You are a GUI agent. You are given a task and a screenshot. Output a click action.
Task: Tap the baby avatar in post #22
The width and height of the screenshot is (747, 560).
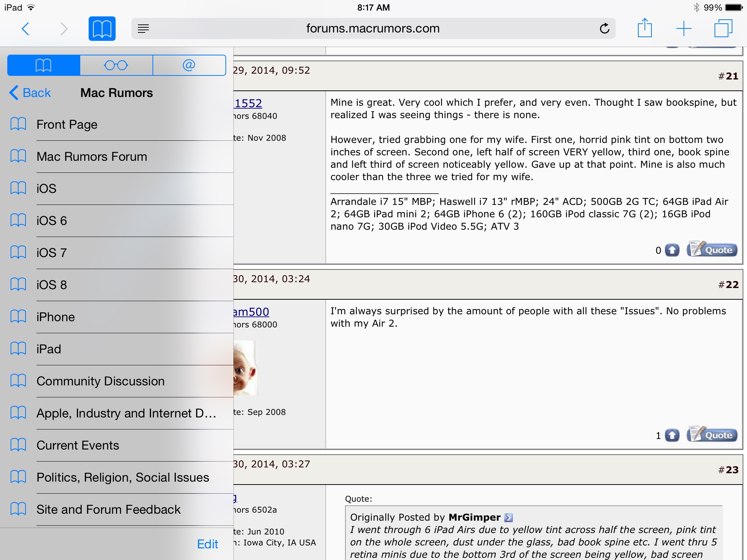(245, 367)
